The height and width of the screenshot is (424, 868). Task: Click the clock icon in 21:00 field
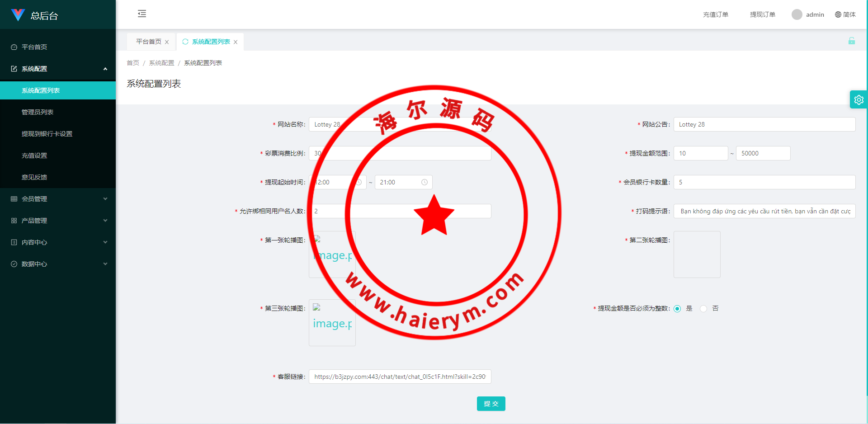tap(425, 182)
